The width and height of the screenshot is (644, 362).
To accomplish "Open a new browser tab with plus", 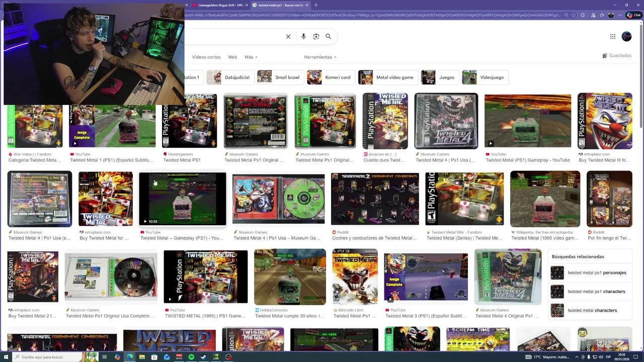I will pos(316,5).
